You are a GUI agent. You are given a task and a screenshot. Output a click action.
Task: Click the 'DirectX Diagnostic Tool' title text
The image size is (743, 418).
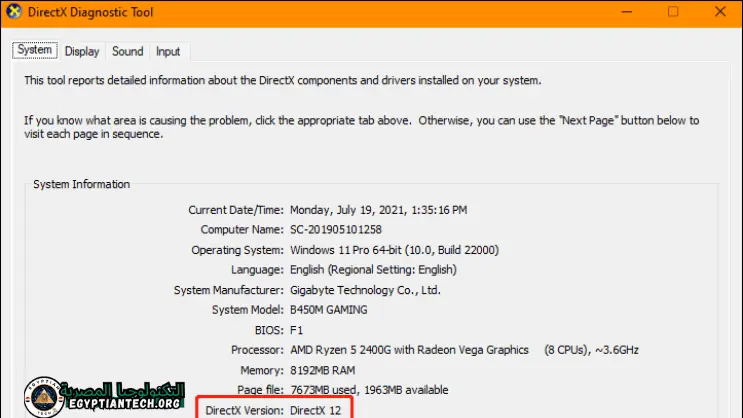[91, 12]
